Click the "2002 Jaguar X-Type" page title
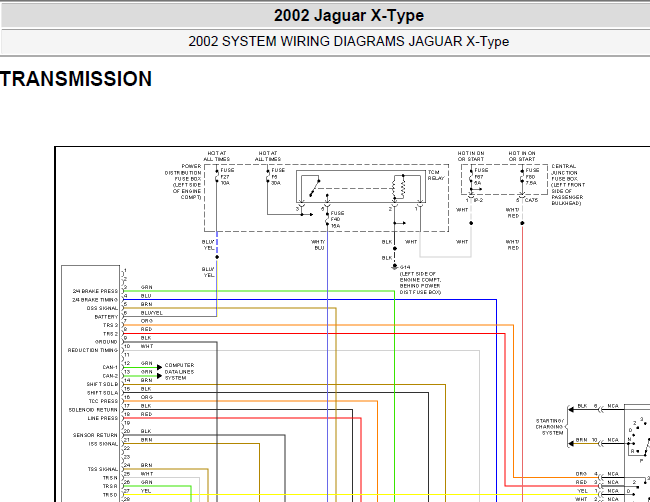650x502 pixels. tap(349, 16)
